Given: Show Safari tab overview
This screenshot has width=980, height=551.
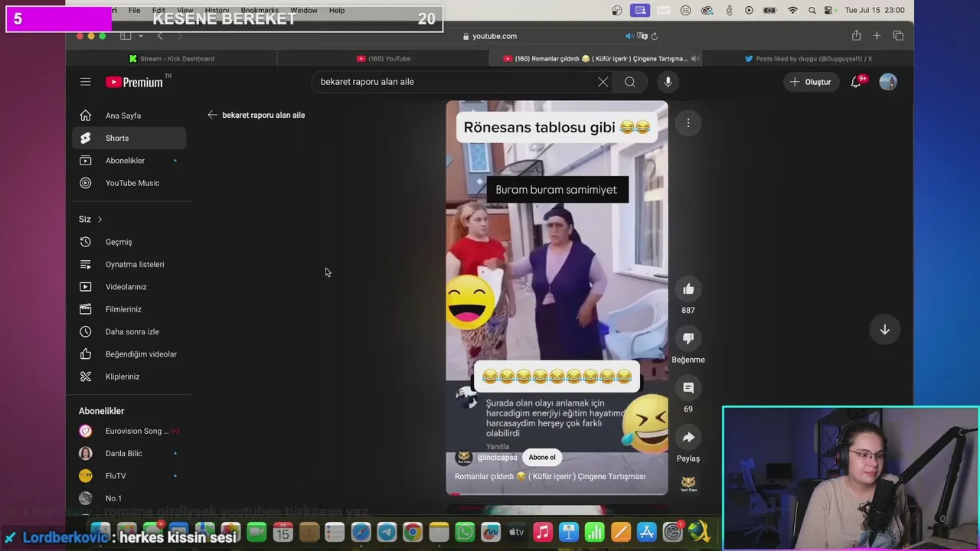Looking at the screenshot, I should [898, 36].
